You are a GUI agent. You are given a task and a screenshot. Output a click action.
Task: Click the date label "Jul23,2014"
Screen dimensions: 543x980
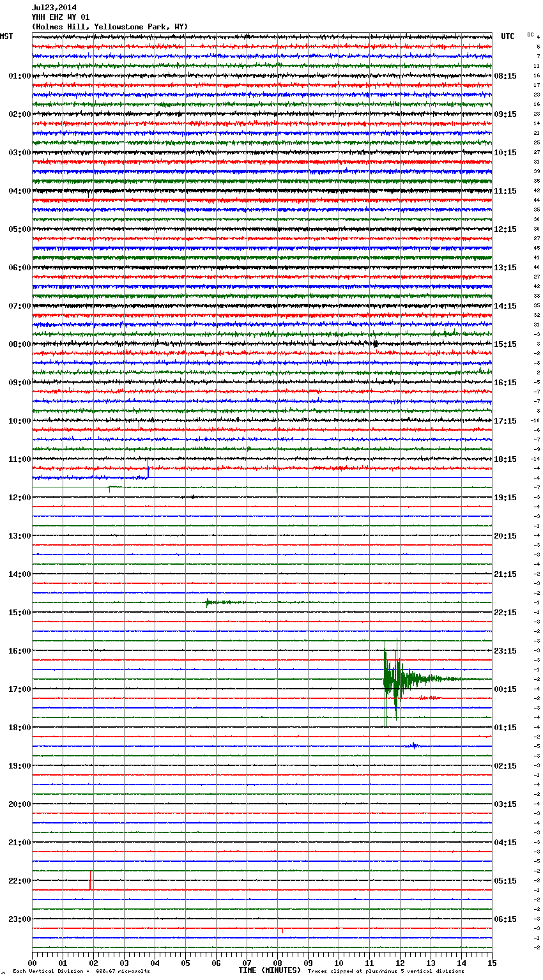[54, 8]
